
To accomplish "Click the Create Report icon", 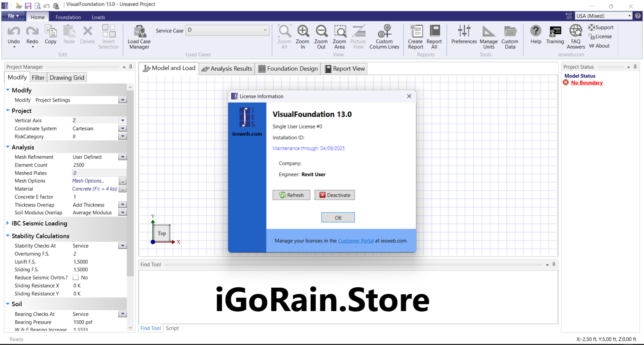I will [x=415, y=31].
